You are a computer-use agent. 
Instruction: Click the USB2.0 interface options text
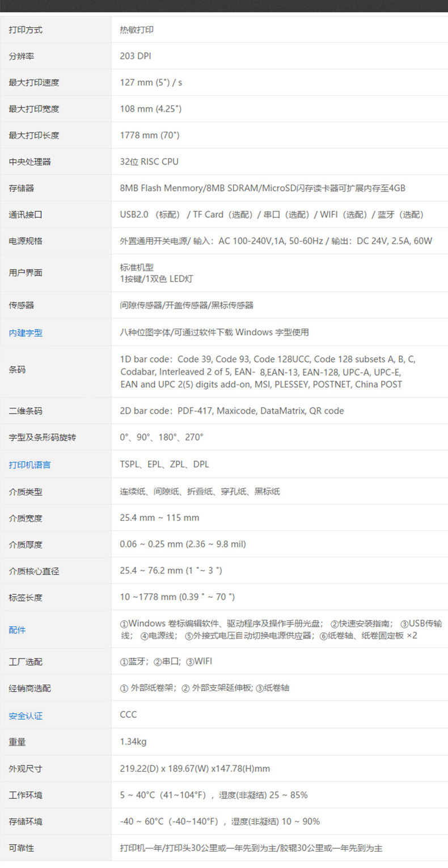[273, 215]
